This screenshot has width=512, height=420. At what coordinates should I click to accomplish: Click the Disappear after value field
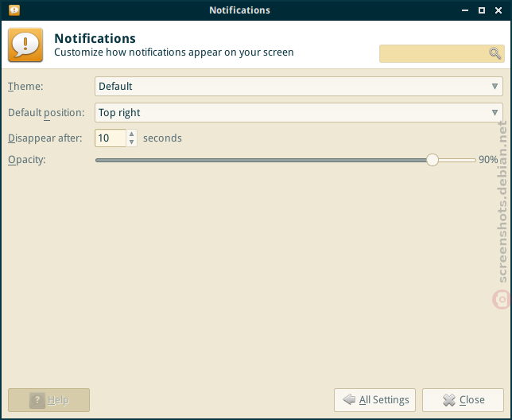point(111,138)
